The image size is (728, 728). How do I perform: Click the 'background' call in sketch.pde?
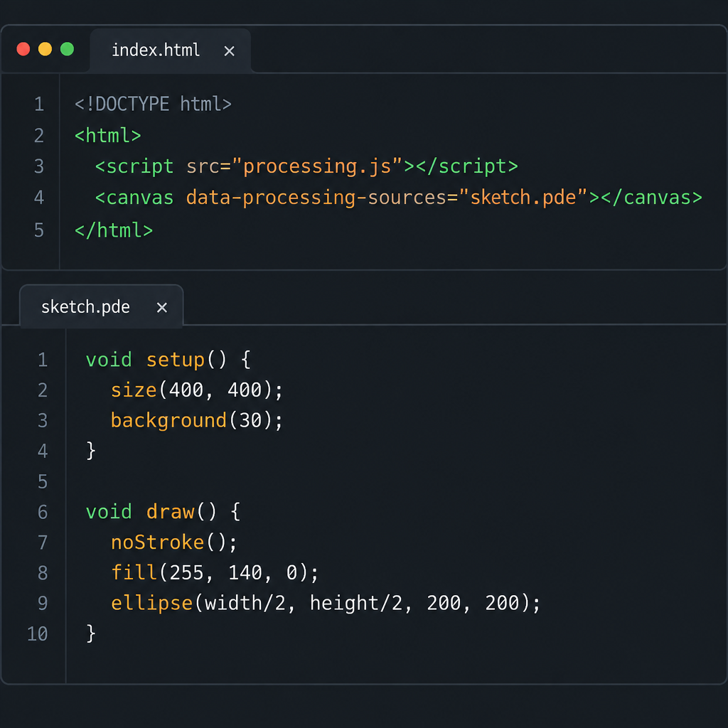point(168,421)
